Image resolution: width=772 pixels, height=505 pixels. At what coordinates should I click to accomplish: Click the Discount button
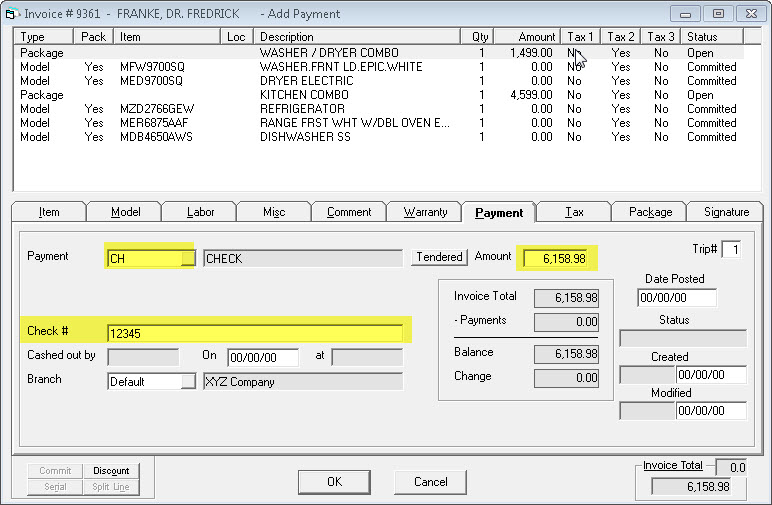[x=111, y=471]
